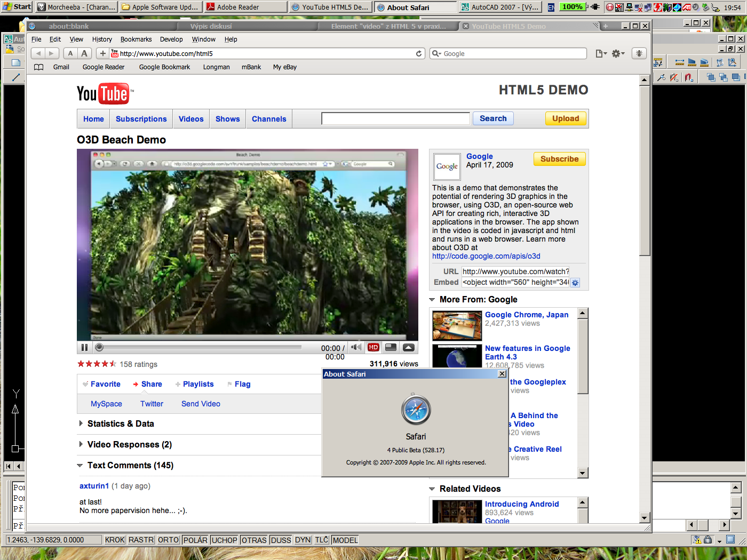
Task: Toggle POLÁR tracking in AutoCAD status bar
Action: click(195, 540)
